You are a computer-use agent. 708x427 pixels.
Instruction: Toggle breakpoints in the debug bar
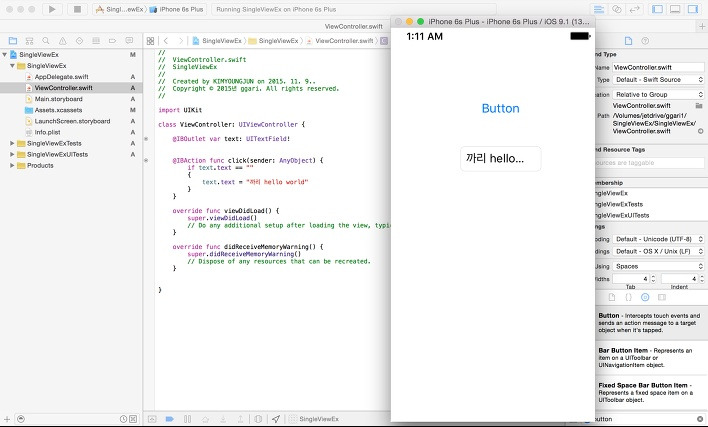(x=169, y=419)
